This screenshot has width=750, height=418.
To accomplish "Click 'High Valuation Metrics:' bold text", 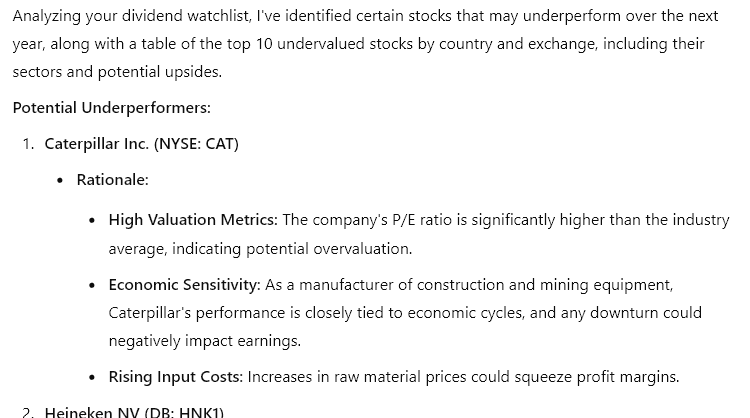I will point(193,220).
